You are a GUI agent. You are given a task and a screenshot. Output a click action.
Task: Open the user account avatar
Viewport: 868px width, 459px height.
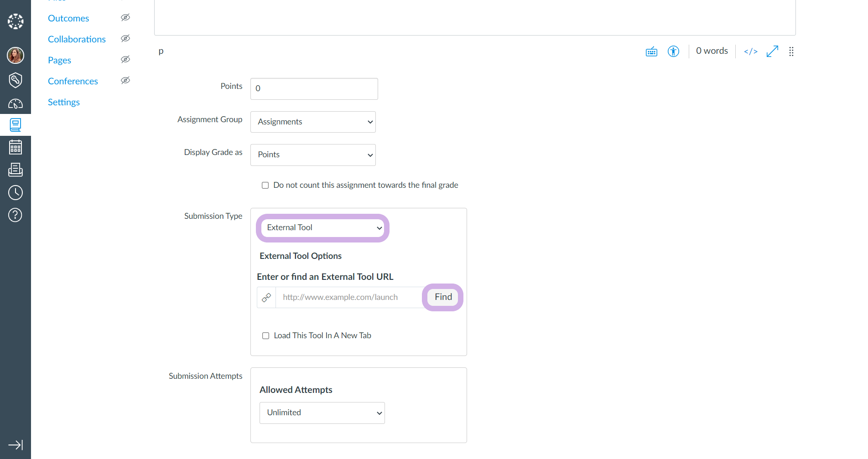tap(16, 55)
